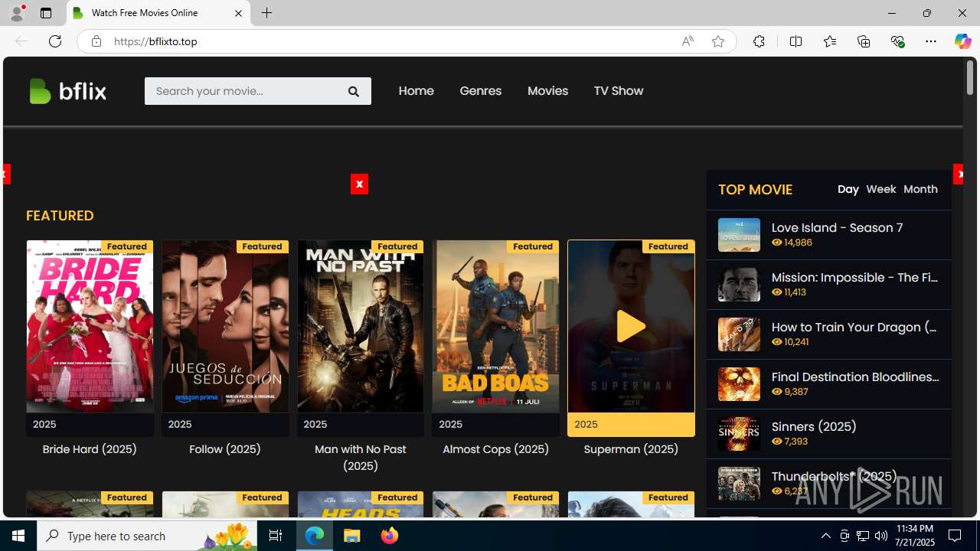Open the volume control in tray
Screen dimensions: 980x551
(881, 536)
